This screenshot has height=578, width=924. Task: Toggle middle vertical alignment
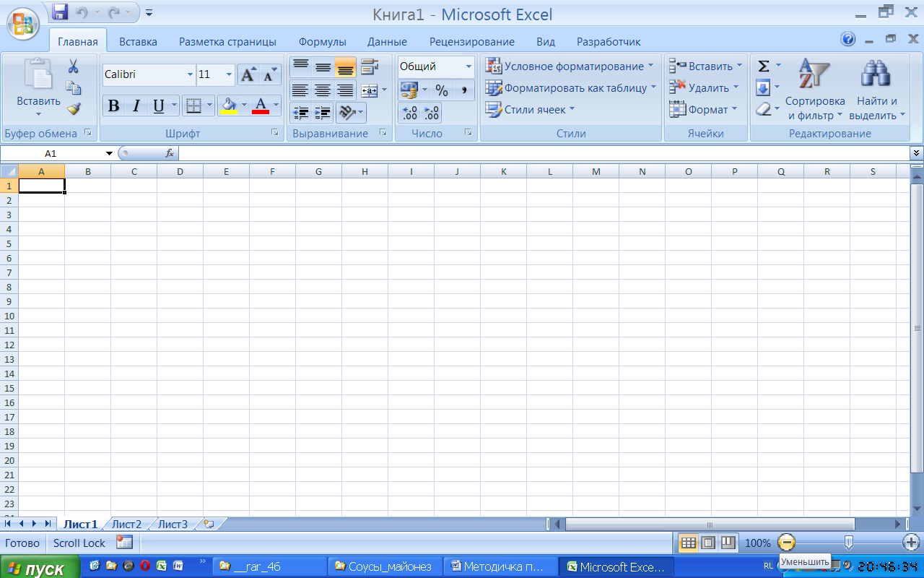point(323,67)
